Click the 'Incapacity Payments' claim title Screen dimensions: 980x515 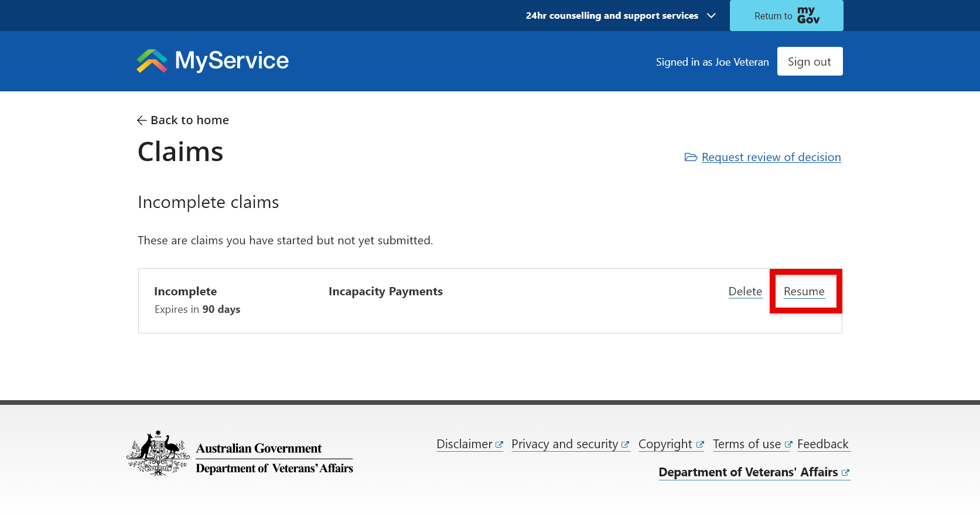385,291
